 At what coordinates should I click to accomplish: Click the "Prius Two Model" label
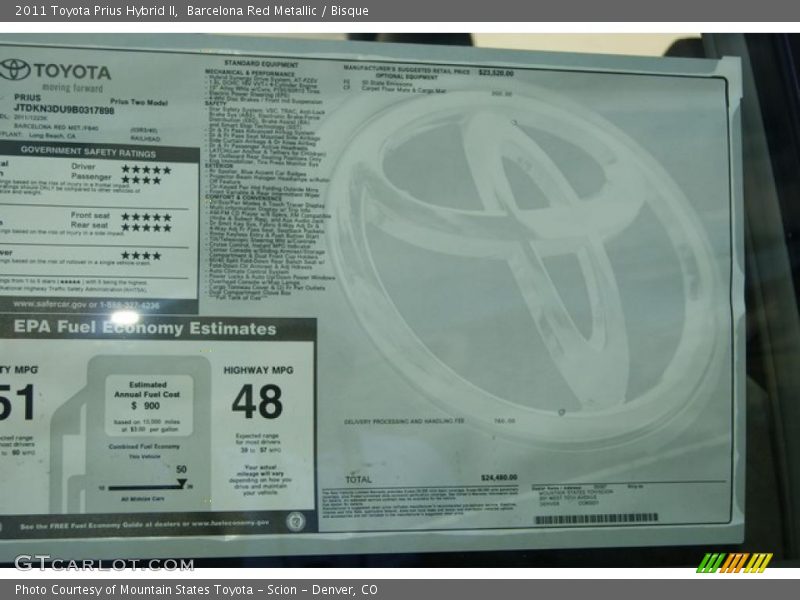tap(139, 102)
